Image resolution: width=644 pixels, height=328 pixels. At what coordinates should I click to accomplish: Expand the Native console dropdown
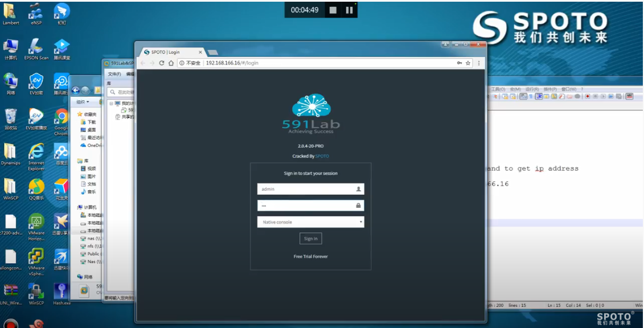click(x=310, y=222)
